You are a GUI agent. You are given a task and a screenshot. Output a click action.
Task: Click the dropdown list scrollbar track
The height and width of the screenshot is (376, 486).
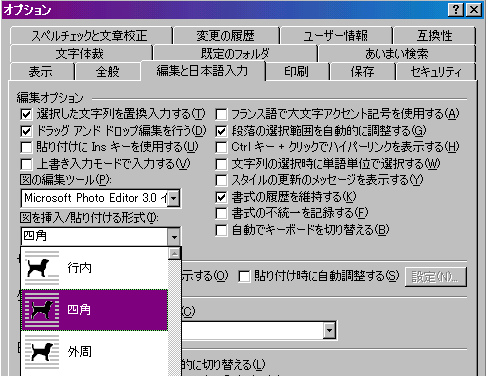[x=174, y=318]
